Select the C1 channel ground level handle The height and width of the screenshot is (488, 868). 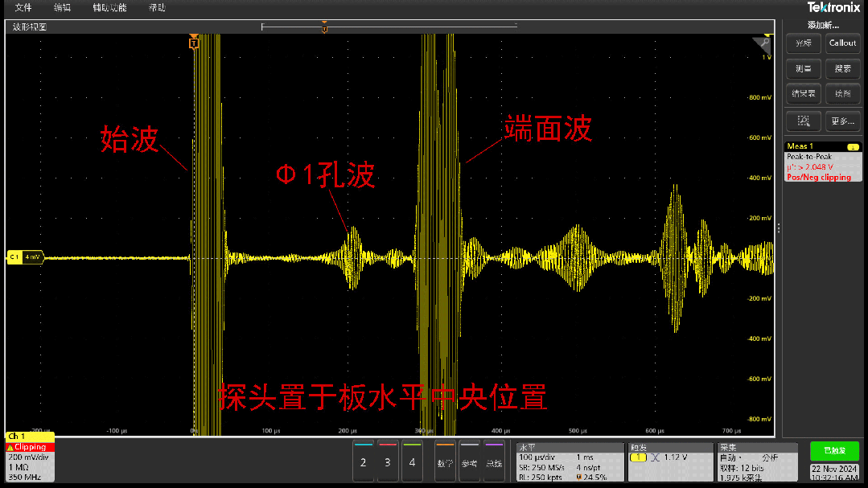[x=24, y=257]
